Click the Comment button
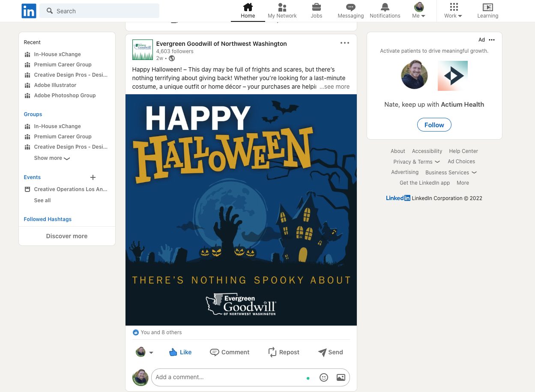 coord(230,352)
